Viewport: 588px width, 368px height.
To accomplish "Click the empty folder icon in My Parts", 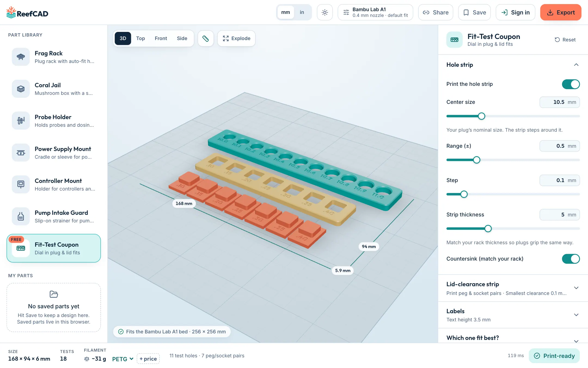I will [x=54, y=294].
